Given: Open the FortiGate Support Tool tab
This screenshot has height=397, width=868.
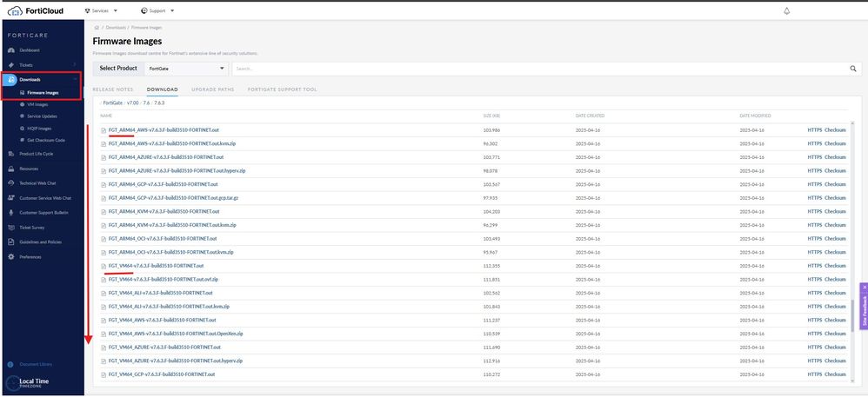Looking at the screenshot, I should 283,89.
